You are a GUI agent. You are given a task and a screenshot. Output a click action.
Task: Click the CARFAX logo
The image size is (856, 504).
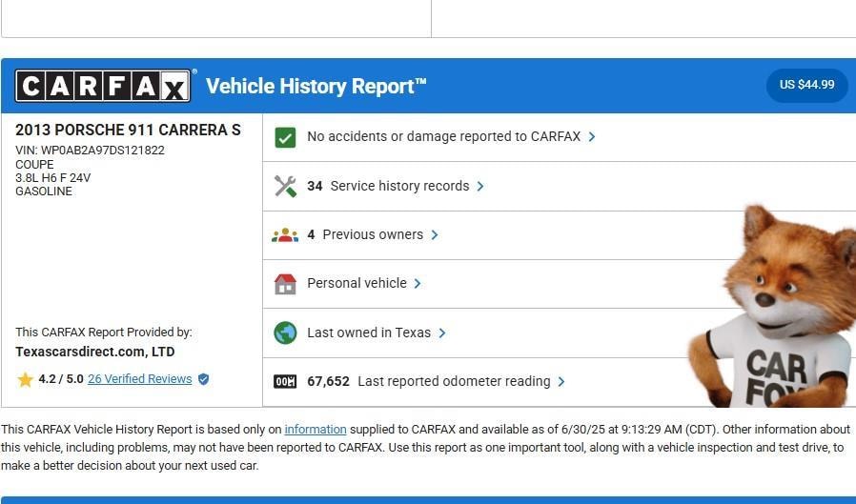click(x=103, y=86)
